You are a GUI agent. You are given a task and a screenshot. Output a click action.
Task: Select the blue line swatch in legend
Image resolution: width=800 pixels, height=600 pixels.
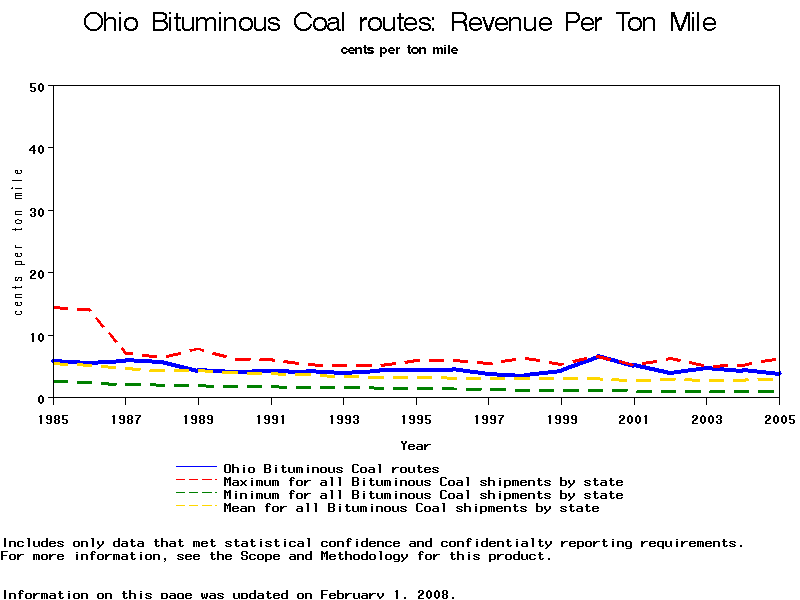196,468
